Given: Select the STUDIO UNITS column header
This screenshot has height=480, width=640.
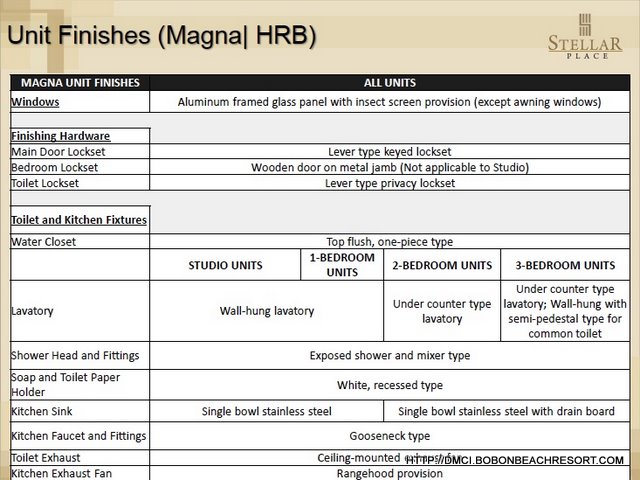Looking at the screenshot, I should coord(225,265).
